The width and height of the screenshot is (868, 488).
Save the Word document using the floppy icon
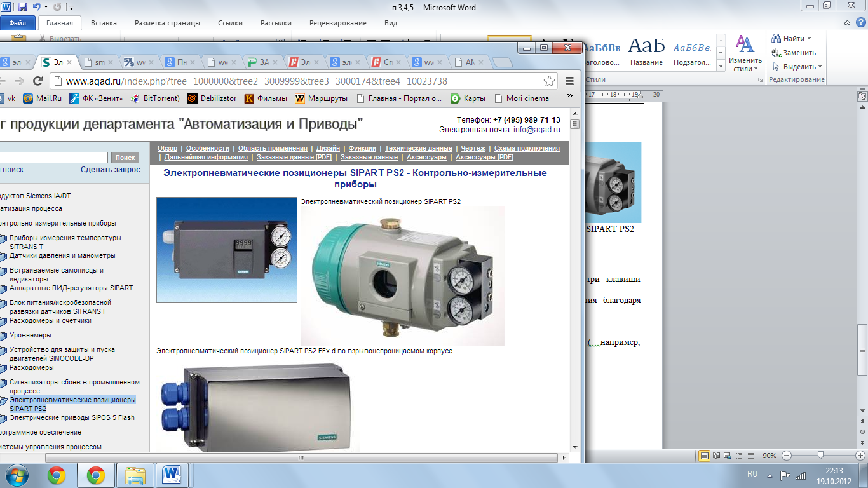click(23, 8)
